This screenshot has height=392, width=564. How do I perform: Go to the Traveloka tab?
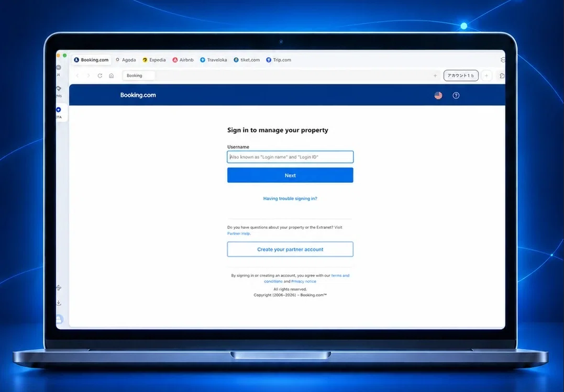point(213,60)
